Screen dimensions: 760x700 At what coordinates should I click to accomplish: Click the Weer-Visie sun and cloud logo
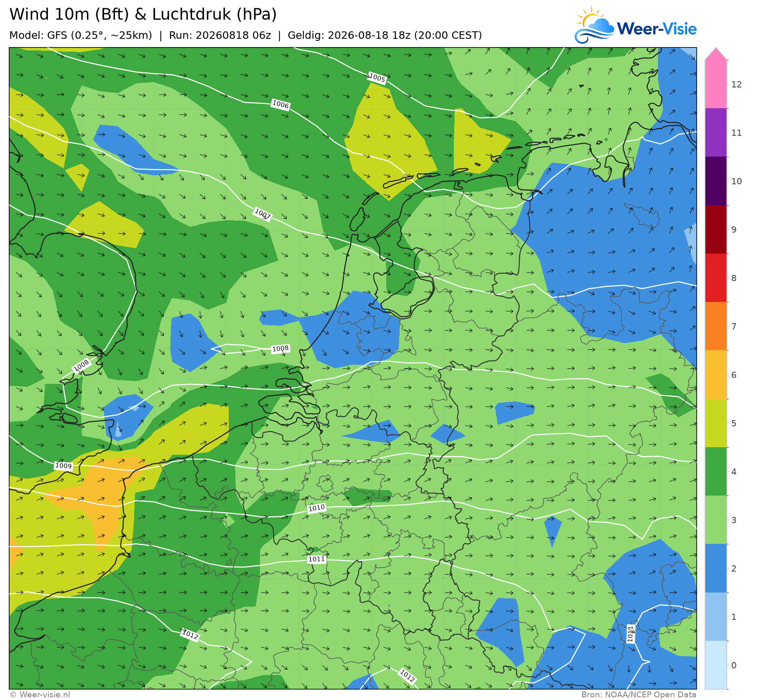[595, 25]
